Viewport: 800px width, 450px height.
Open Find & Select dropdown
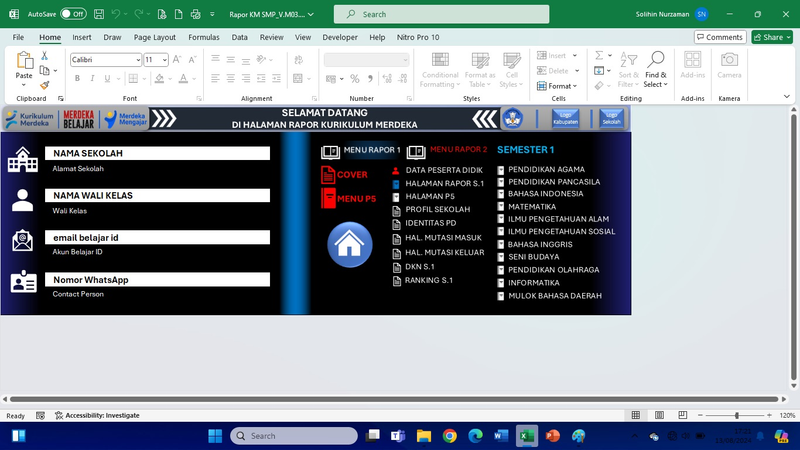click(x=656, y=70)
